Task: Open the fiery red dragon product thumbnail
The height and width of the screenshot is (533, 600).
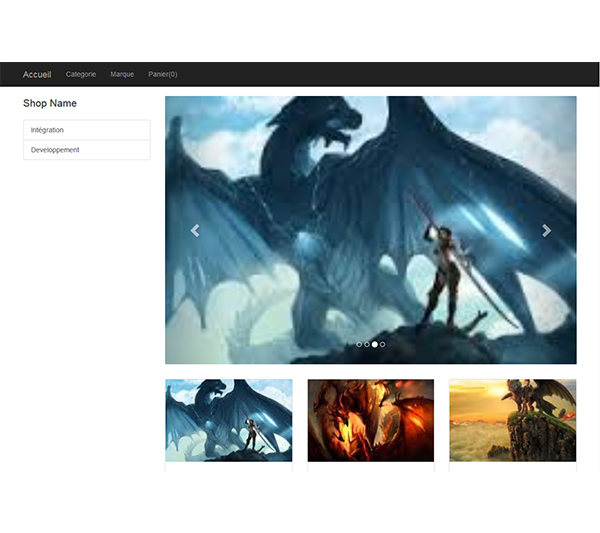Action: (370, 420)
